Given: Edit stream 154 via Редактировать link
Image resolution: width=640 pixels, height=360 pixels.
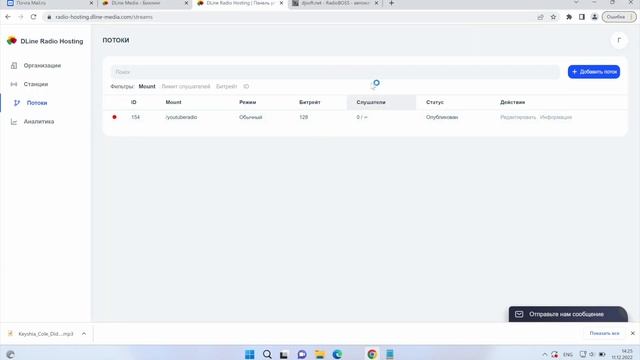Looking at the screenshot, I should tap(518, 117).
